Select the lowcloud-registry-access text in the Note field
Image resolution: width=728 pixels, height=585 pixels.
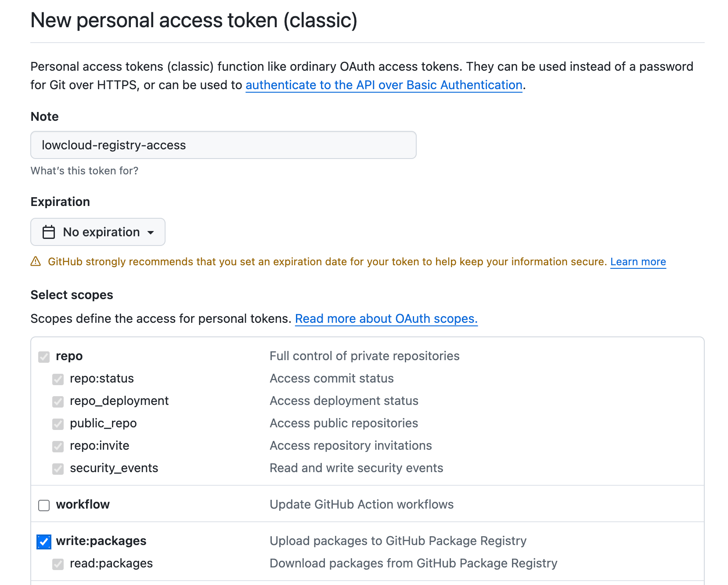113,145
